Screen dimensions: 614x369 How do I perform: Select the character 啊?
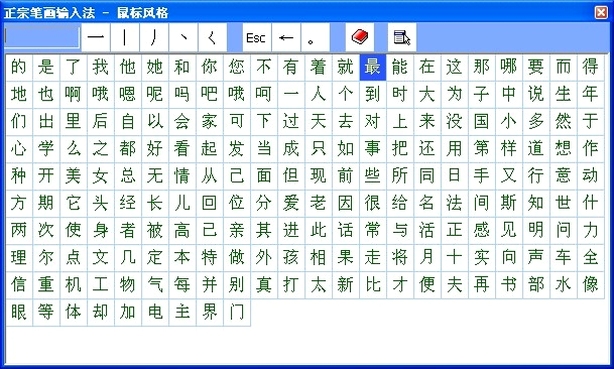click(73, 94)
